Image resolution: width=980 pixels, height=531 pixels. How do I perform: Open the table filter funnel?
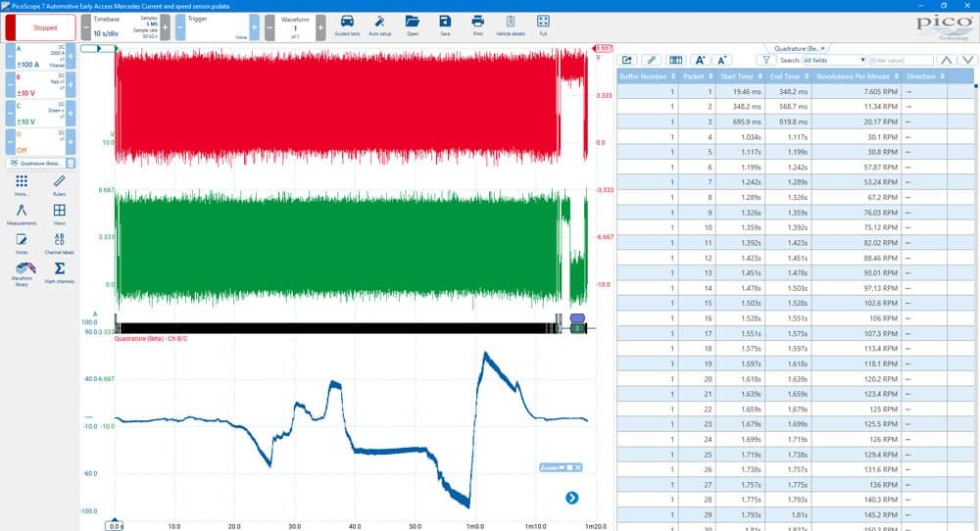765,60
